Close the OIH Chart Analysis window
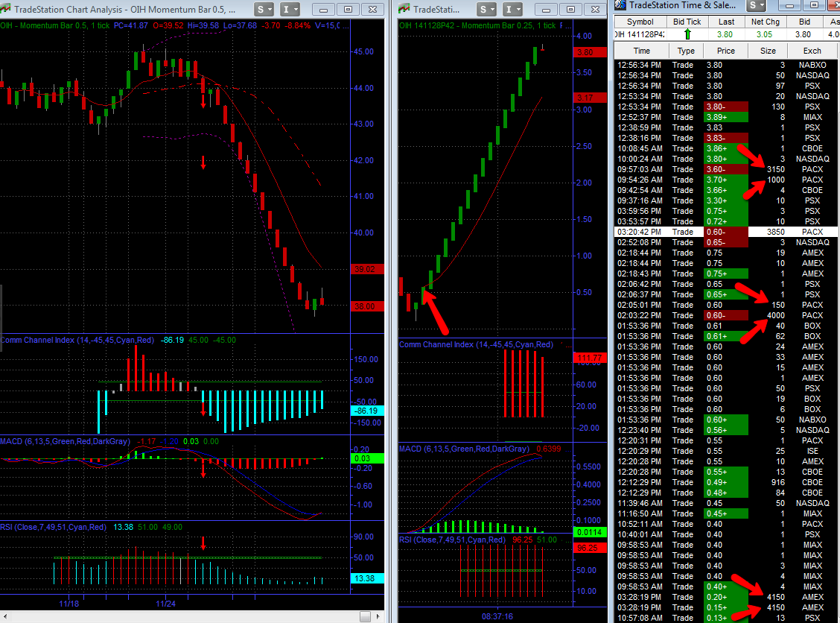Viewport: 840px width, 623px height. tap(372, 10)
